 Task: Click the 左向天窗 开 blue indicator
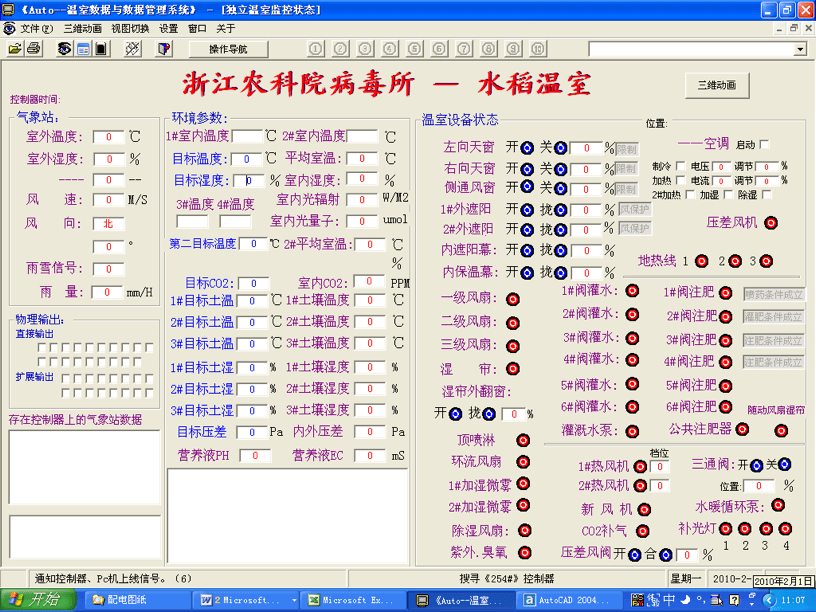tap(527, 148)
